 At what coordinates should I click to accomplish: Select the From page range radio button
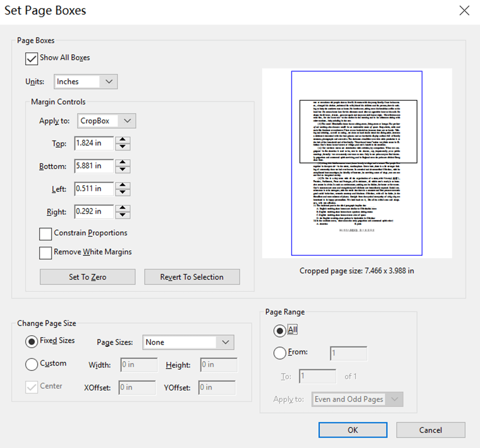click(280, 353)
